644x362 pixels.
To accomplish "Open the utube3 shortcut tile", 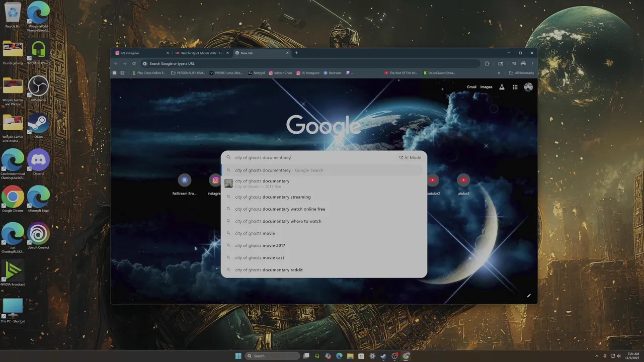I will tap(463, 184).
